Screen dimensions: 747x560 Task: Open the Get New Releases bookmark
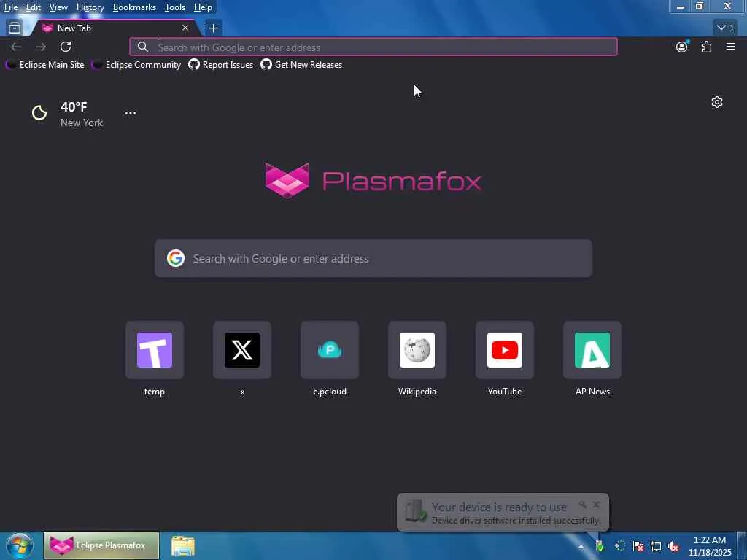301,65
